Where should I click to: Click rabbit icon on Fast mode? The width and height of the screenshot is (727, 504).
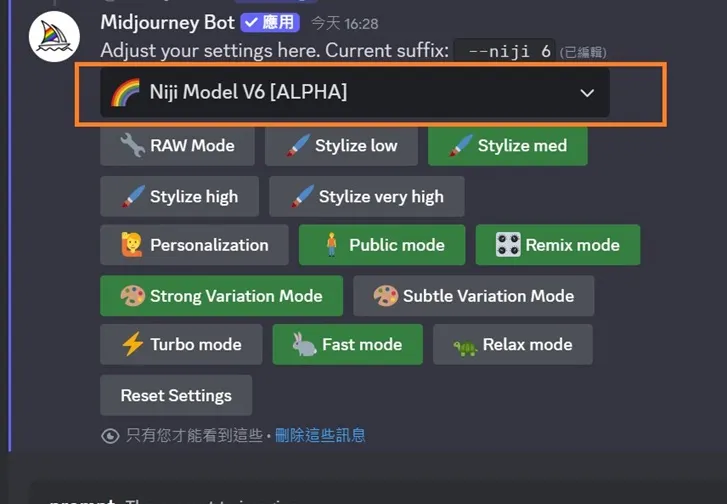(x=304, y=345)
